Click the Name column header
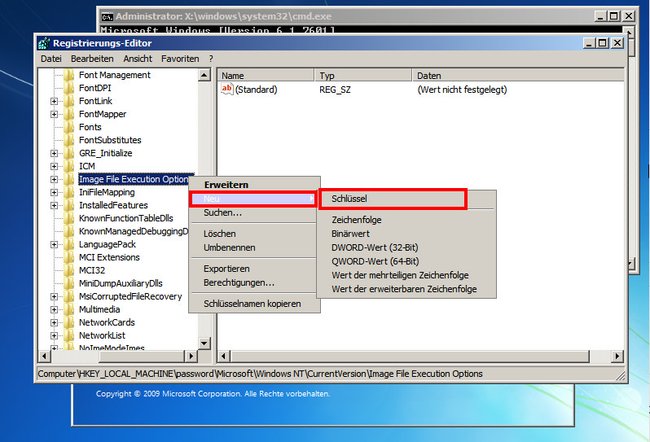Viewport: 650px width, 442px height. point(266,75)
